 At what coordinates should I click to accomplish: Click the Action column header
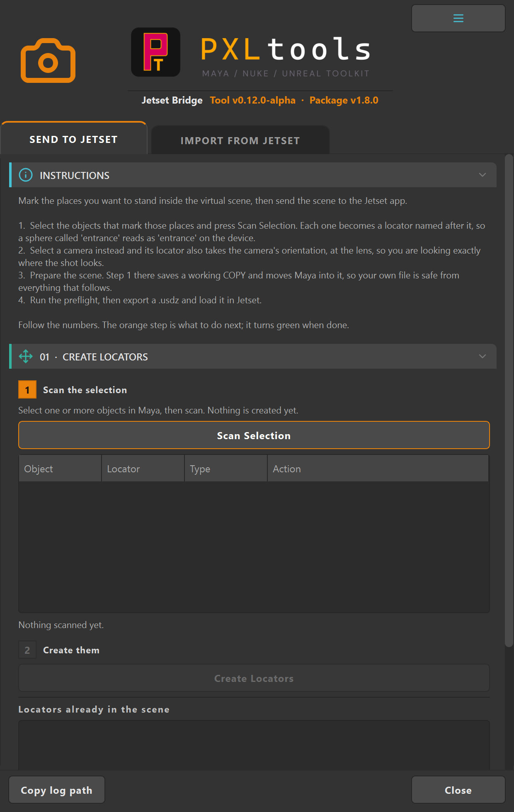[x=378, y=469]
